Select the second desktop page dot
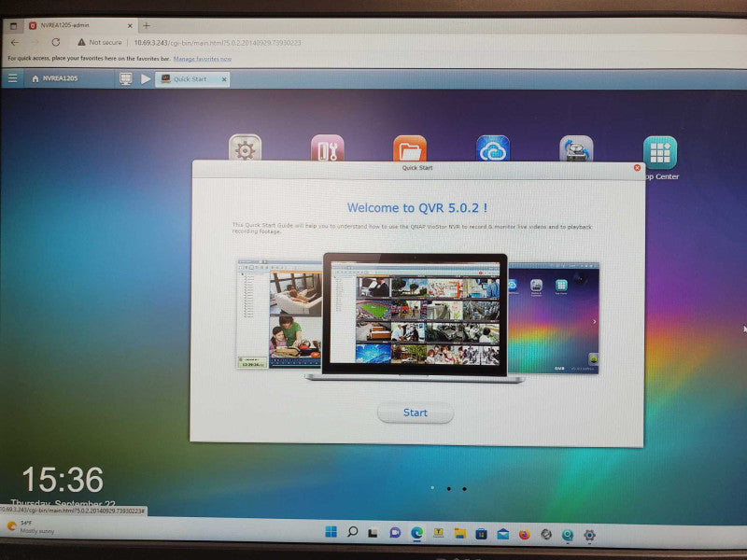Image resolution: width=747 pixels, height=560 pixels. (449, 488)
